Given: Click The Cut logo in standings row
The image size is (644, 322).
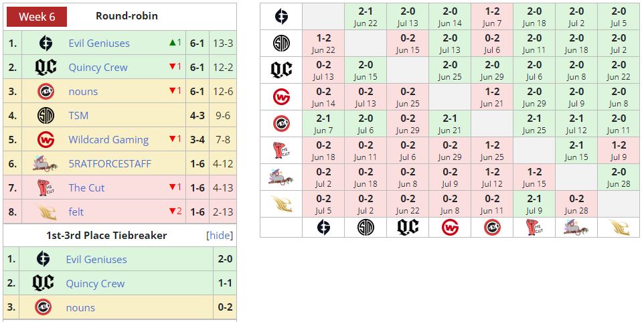Looking at the screenshot, I should [x=45, y=187].
